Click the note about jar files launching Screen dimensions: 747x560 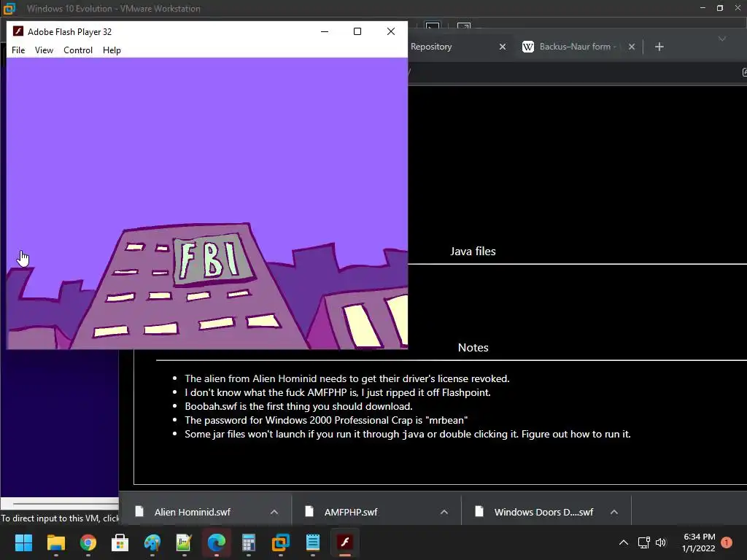point(408,434)
